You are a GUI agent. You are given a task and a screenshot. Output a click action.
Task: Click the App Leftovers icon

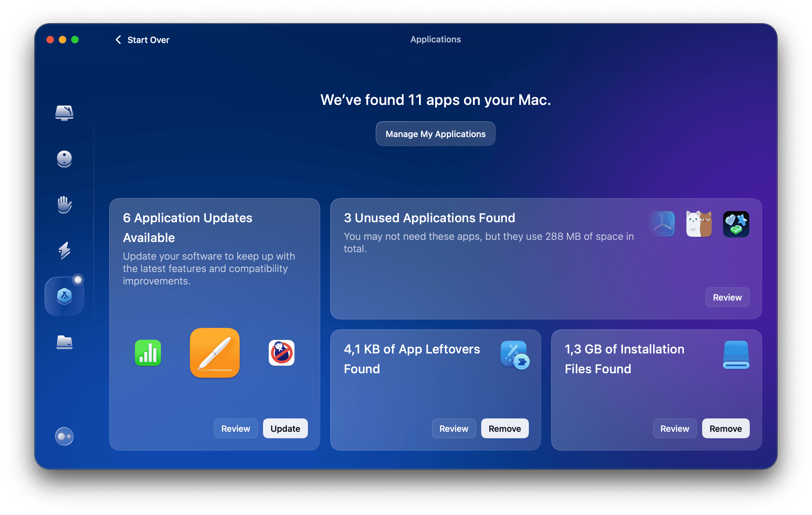click(515, 355)
